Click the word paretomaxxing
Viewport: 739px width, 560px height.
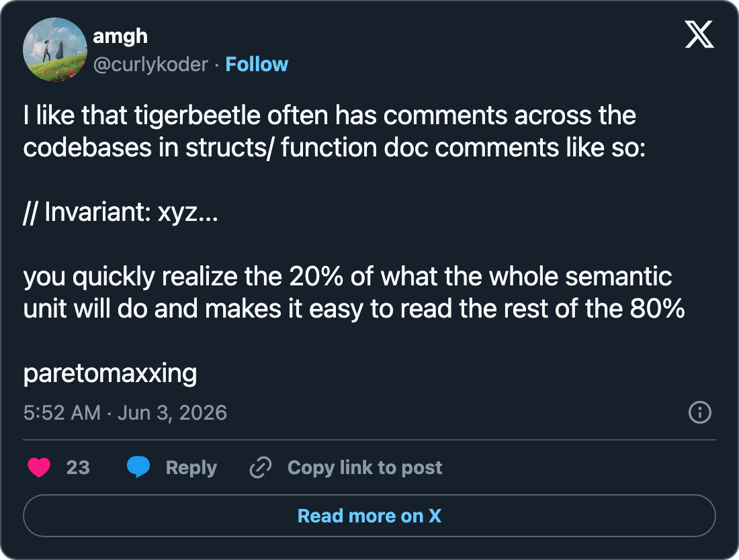click(110, 373)
